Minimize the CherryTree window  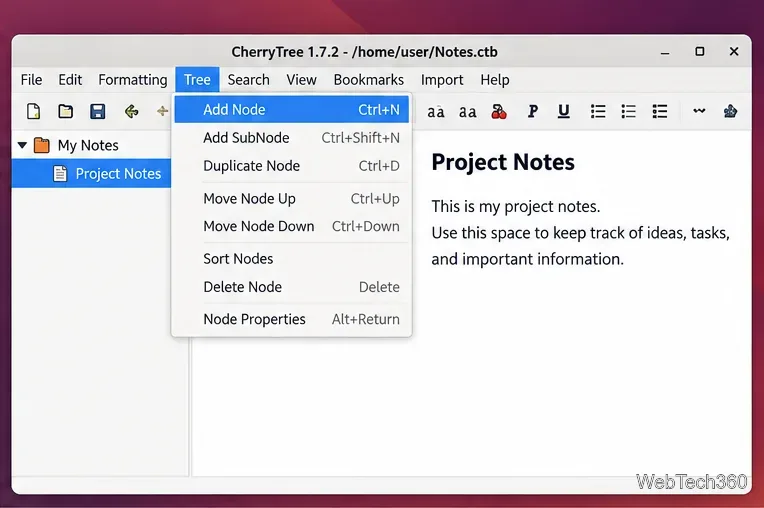(665, 52)
